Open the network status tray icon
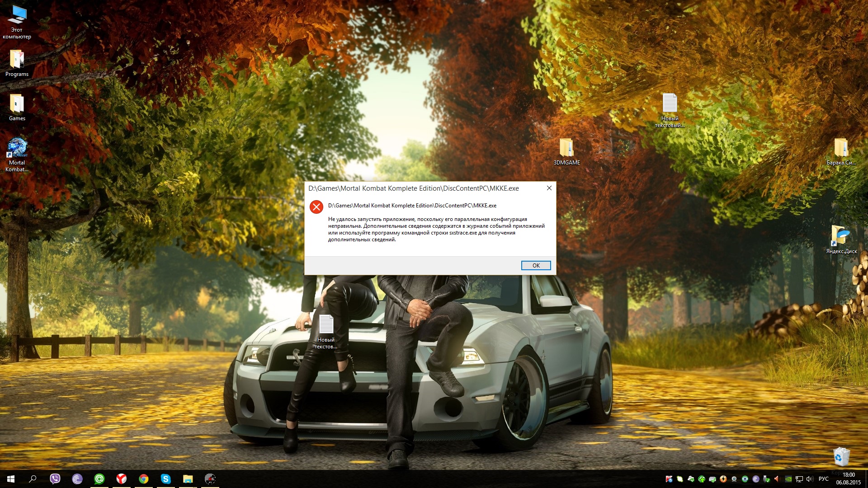The image size is (868, 488). click(x=799, y=479)
